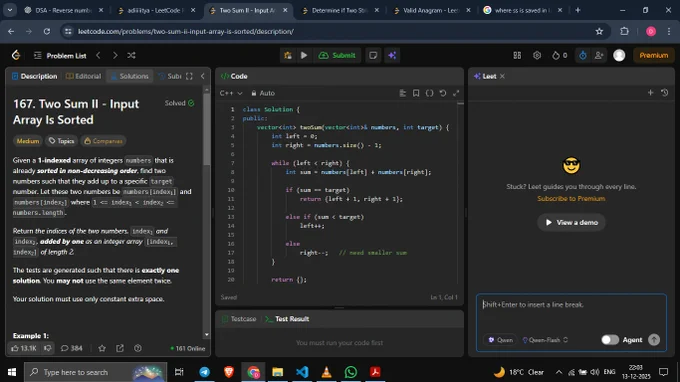Collapse the description panel with the chevron
Image resolution: width=680 pixels, height=382 pixels.
point(203,76)
